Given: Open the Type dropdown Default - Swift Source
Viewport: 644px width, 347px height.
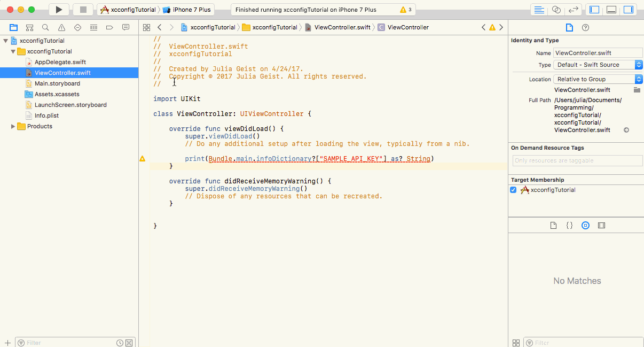Looking at the screenshot, I should click(598, 65).
